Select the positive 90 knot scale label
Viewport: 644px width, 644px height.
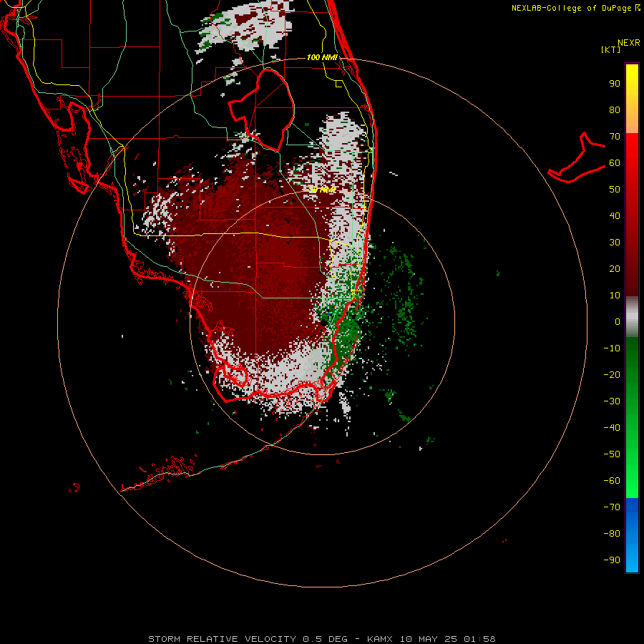615,84
